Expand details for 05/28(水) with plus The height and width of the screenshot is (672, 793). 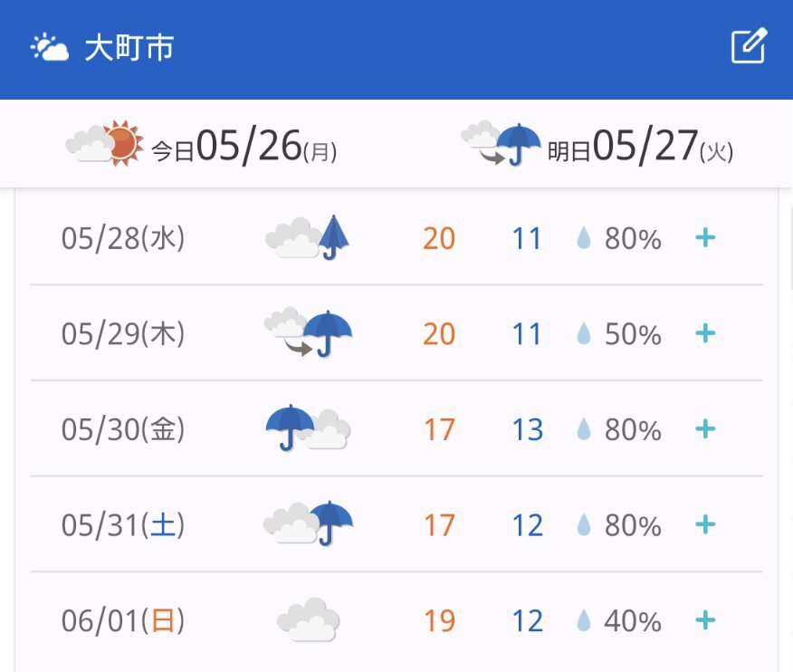point(705,238)
